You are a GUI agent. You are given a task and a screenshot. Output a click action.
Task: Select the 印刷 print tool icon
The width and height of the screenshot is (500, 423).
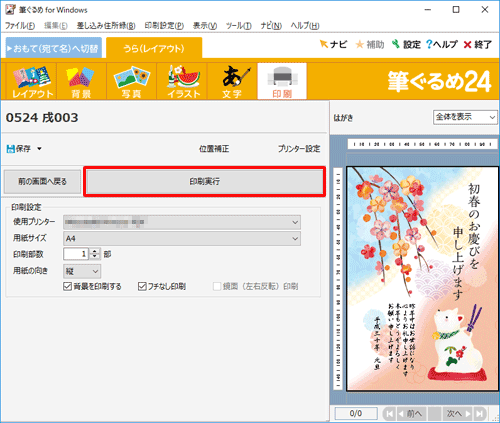point(282,81)
